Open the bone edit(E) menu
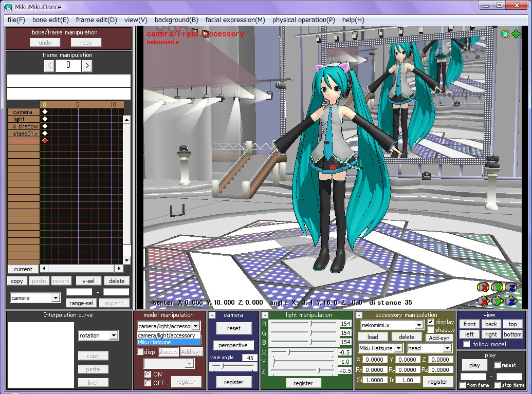The width and height of the screenshot is (532, 394). click(50, 20)
